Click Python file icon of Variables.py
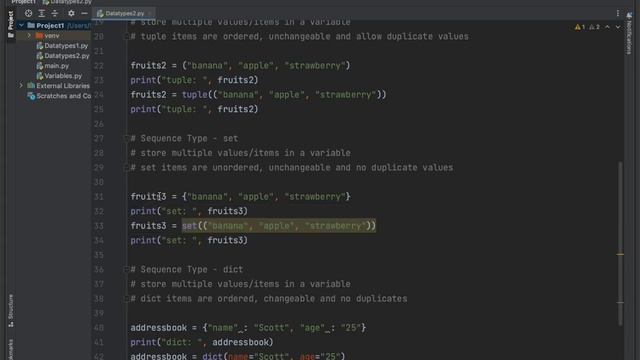 pos(40,76)
